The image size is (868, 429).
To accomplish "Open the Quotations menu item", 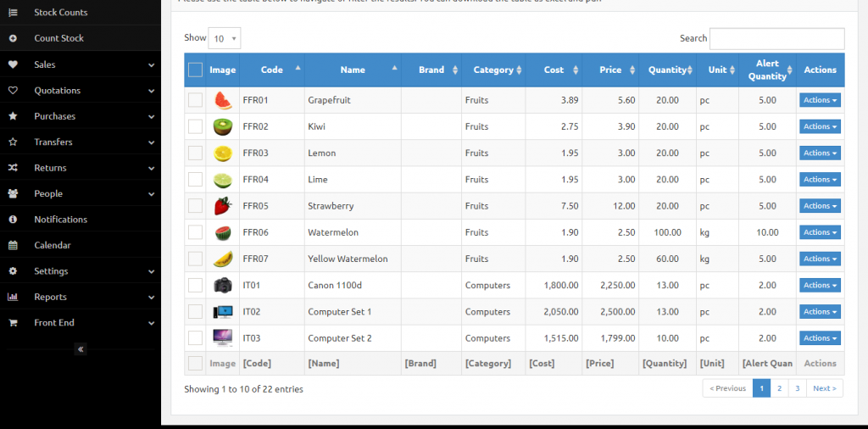I will (81, 90).
